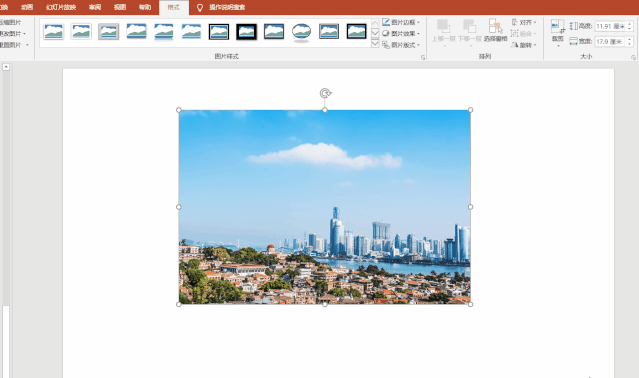Click the 下移一层 send backward icon

click(469, 26)
